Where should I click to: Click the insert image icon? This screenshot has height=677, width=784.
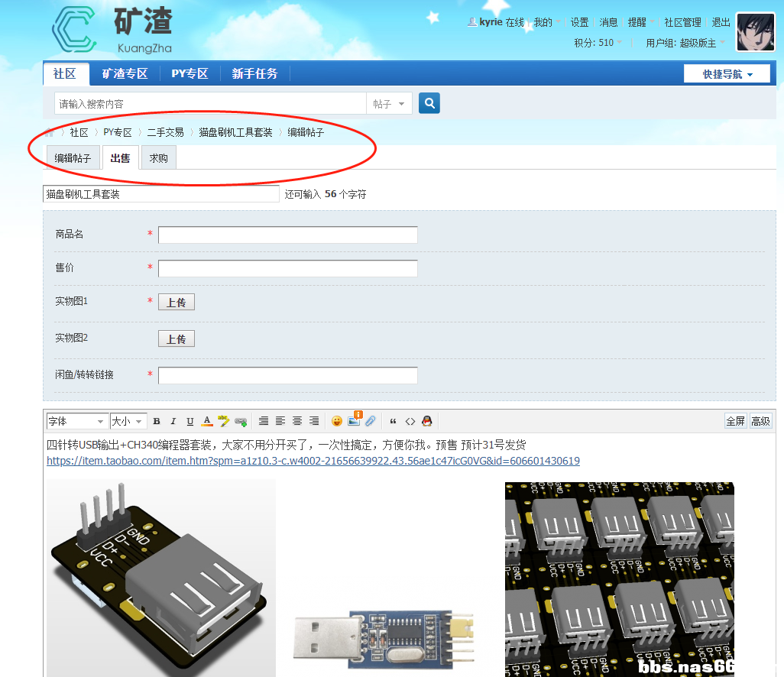pos(354,420)
